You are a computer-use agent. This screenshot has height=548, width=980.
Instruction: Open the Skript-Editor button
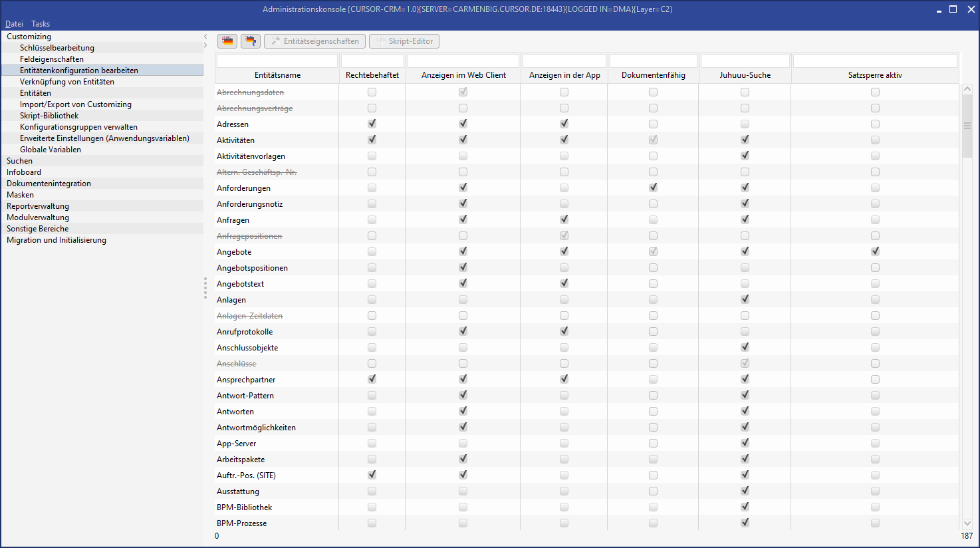coord(404,41)
